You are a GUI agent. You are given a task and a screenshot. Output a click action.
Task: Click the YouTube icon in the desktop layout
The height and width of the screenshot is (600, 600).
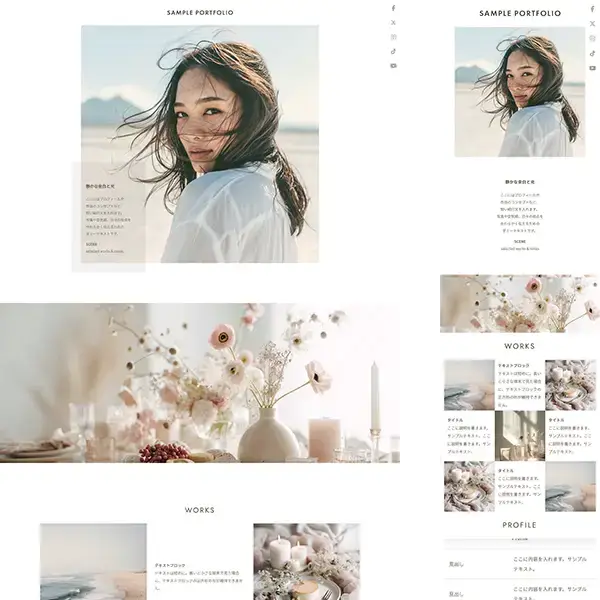coord(394,66)
